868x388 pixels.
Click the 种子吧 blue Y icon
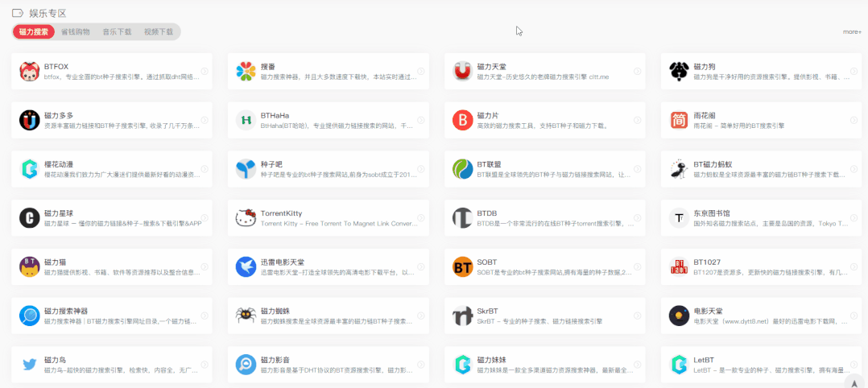[246, 169]
